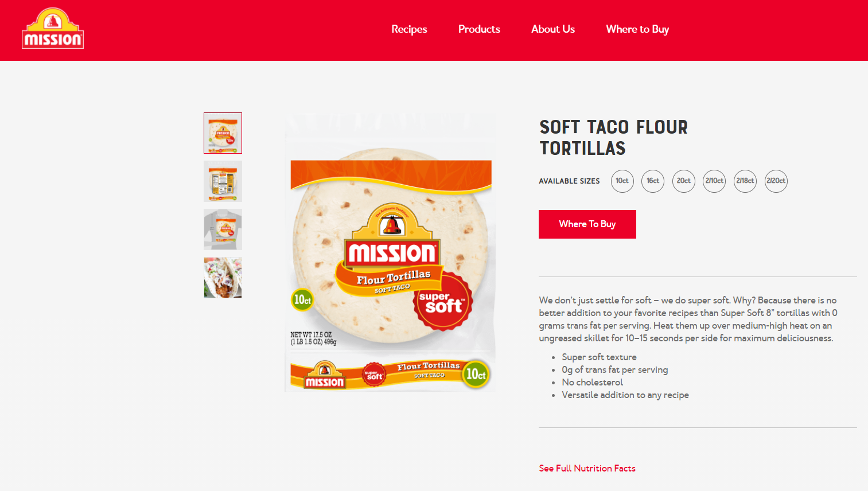Choose the 16ct size option
The width and height of the screenshot is (868, 491).
(653, 181)
